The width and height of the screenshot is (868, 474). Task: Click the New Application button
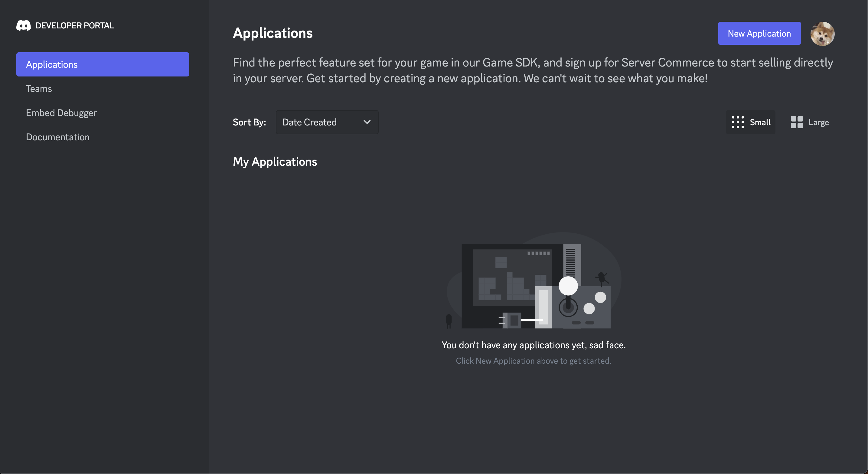(x=759, y=33)
